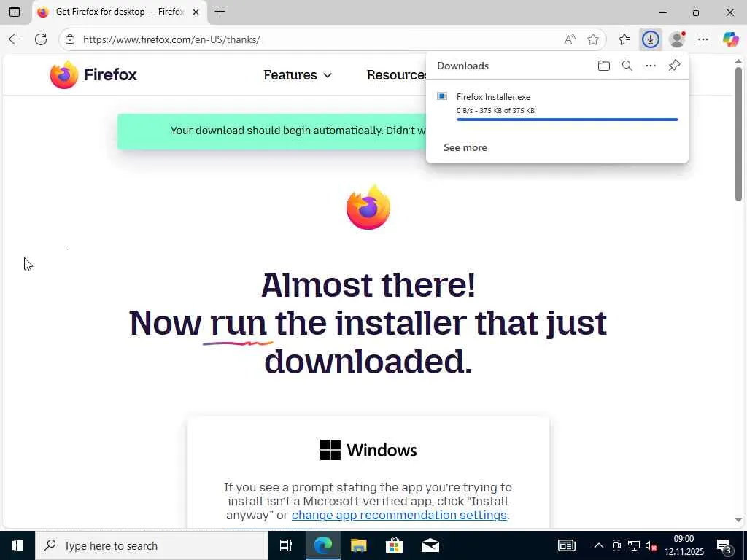View site information lock icon
Screen dimensions: 747x560
pos(70,39)
